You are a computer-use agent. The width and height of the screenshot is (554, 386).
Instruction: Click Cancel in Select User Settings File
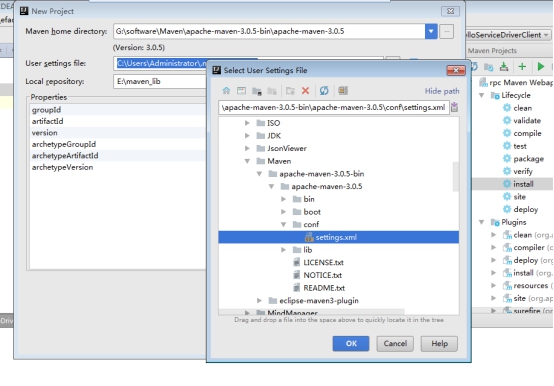point(395,344)
